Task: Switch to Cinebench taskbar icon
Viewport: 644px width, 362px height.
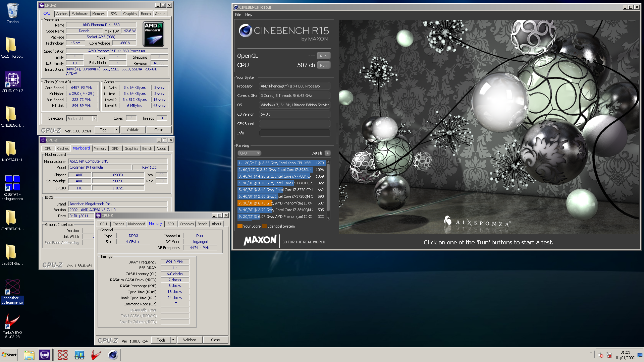Action: (x=113, y=355)
